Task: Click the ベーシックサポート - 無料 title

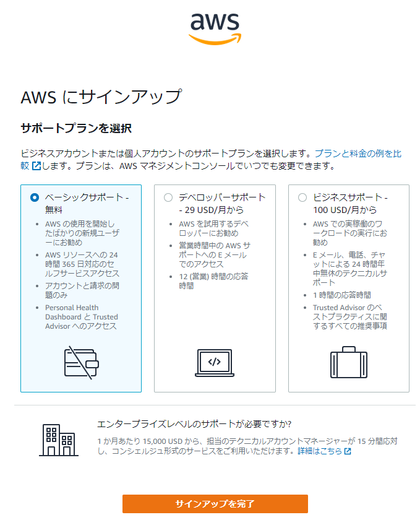Action: 87,204
